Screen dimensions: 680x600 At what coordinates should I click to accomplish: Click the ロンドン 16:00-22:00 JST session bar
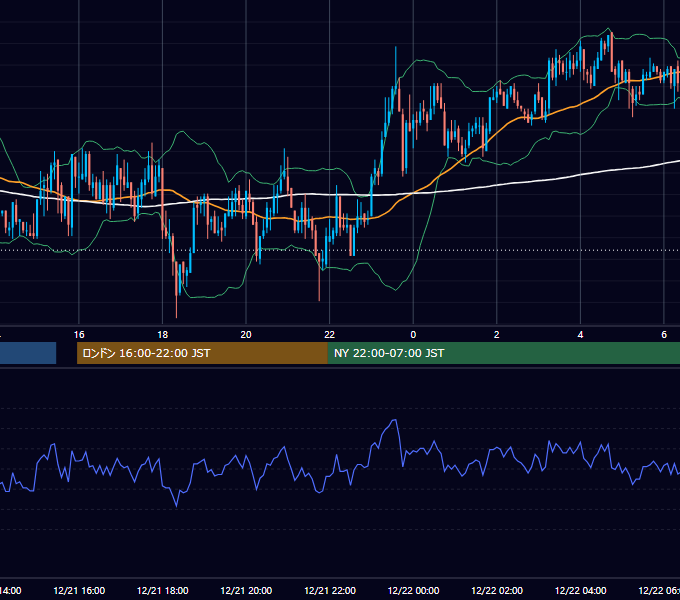(202, 353)
